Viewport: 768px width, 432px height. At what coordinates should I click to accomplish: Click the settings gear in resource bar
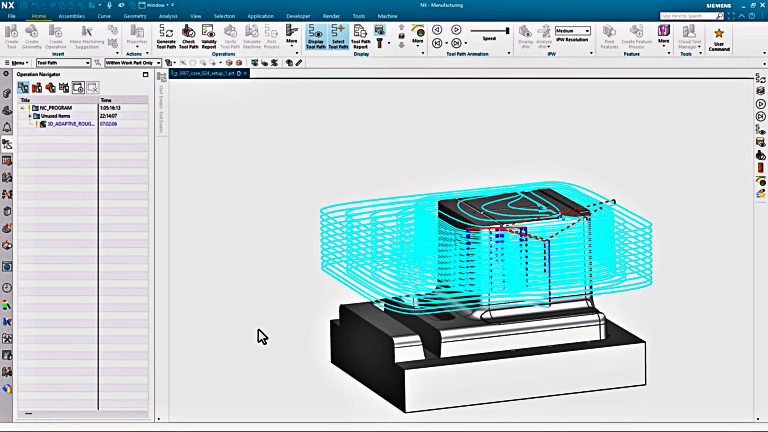coord(6,73)
